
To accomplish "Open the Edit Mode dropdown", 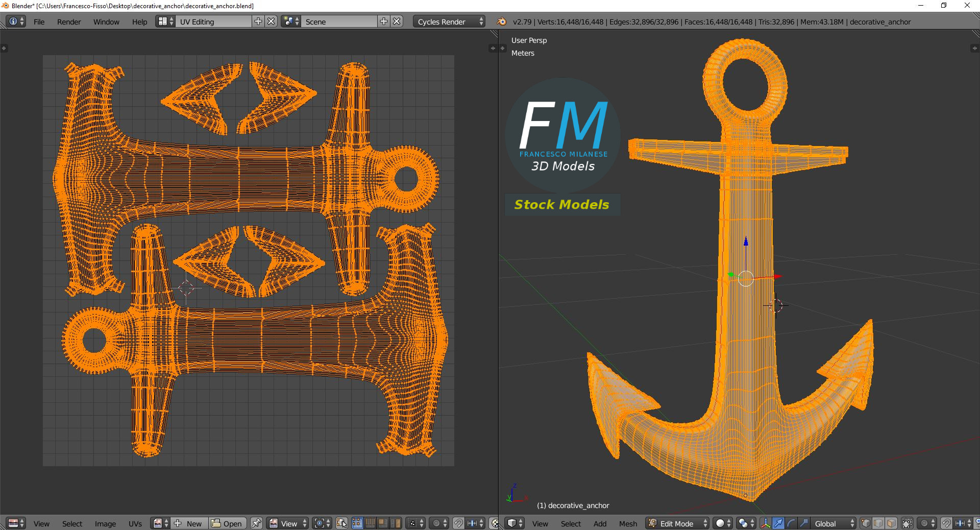I will tap(678, 523).
